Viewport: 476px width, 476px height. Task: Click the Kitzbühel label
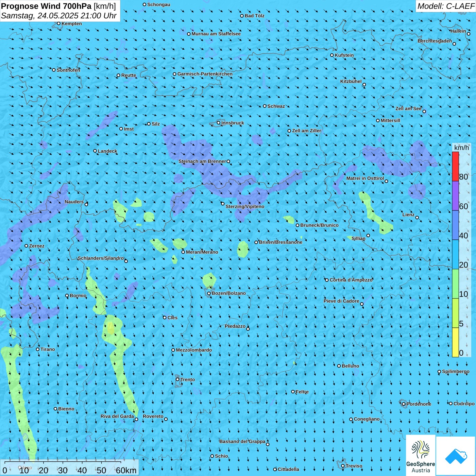351,81
